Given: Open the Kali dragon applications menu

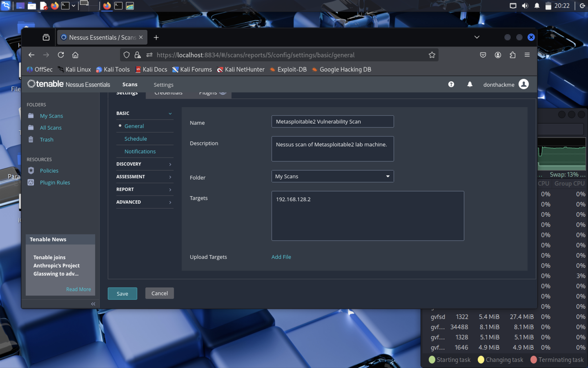Looking at the screenshot, I should [6, 5].
